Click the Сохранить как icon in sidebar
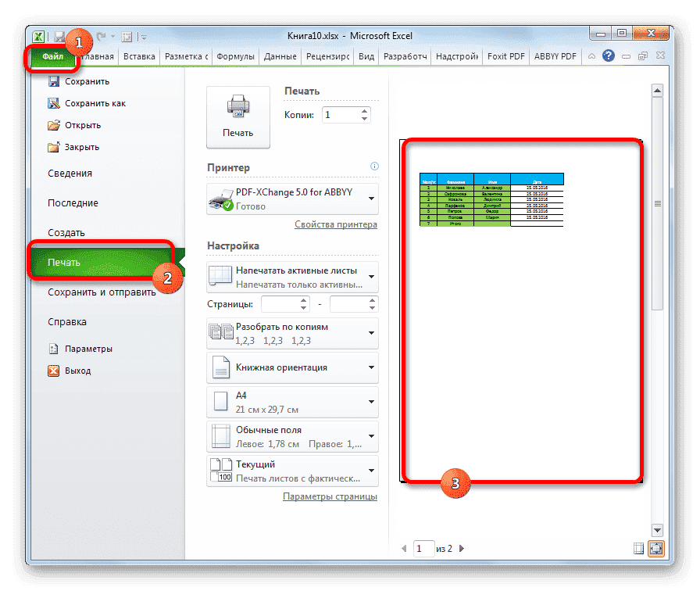 (54, 103)
